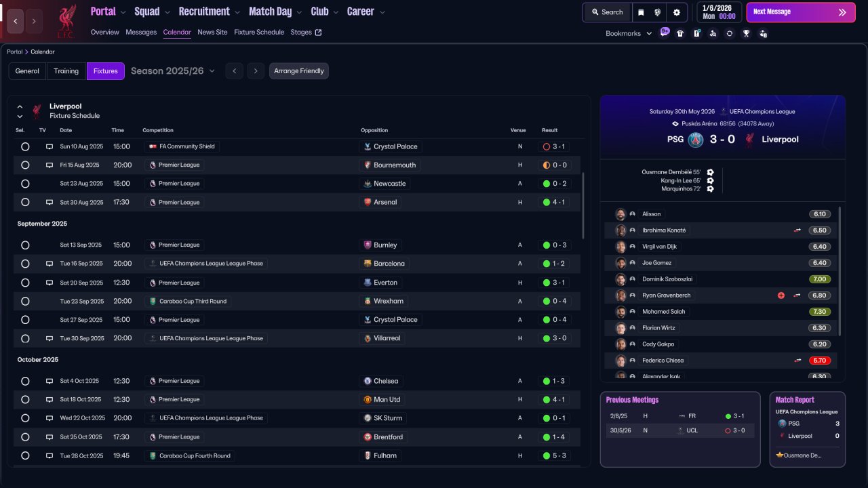868x488 pixels.
Task: Open the Season 2025/26 dropdown
Action: [x=173, y=71]
